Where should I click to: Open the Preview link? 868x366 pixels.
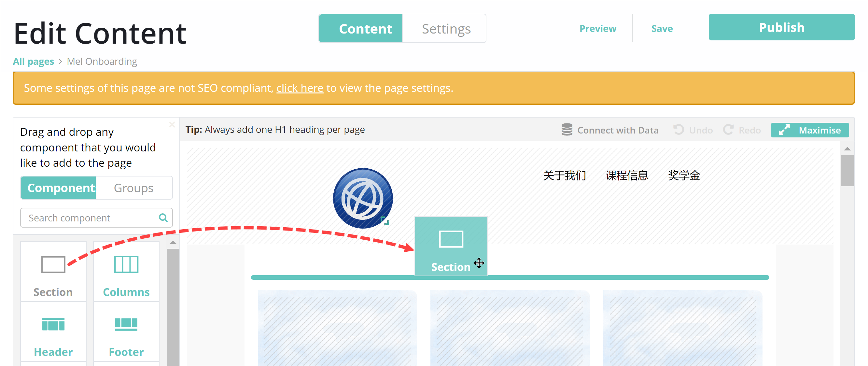click(x=597, y=29)
